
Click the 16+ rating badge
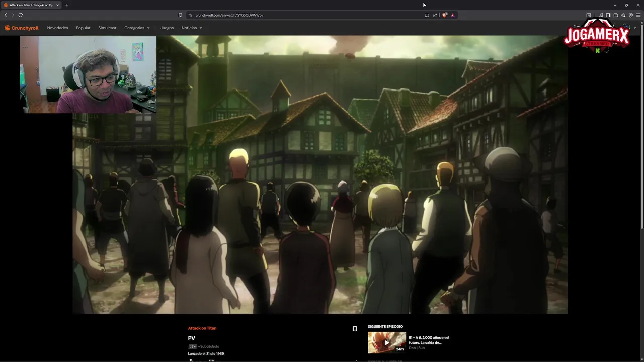(x=193, y=346)
